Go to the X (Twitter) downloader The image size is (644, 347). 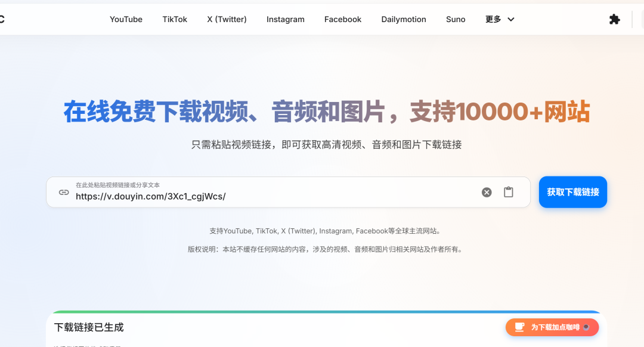(227, 19)
